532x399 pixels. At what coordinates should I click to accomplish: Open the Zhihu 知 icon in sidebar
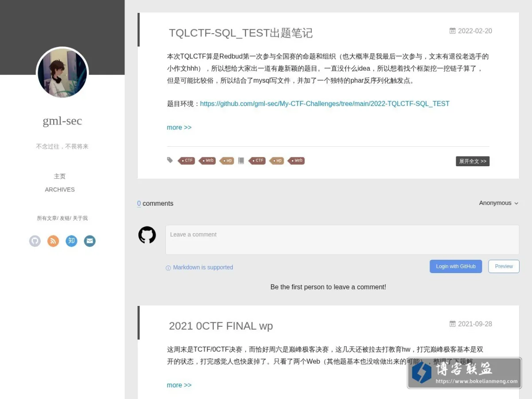coord(71,241)
